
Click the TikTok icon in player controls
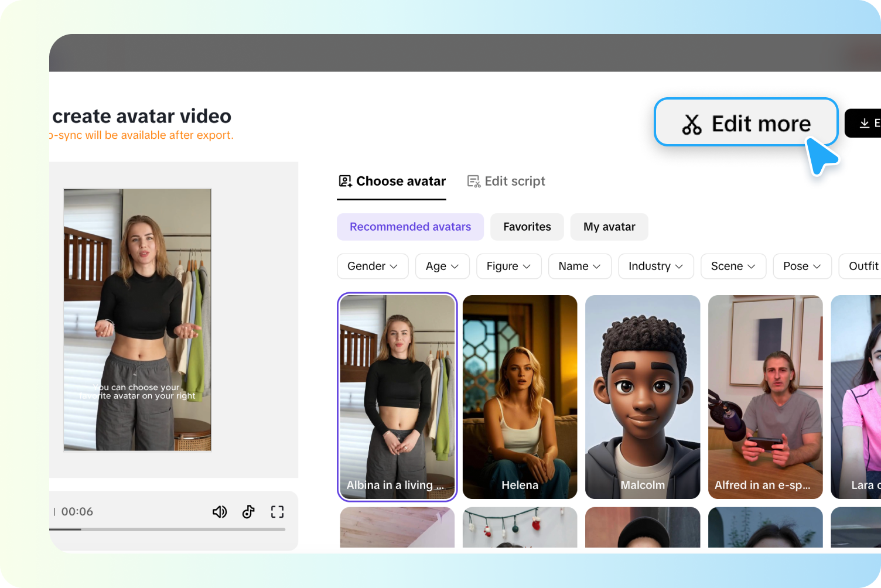coord(248,512)
